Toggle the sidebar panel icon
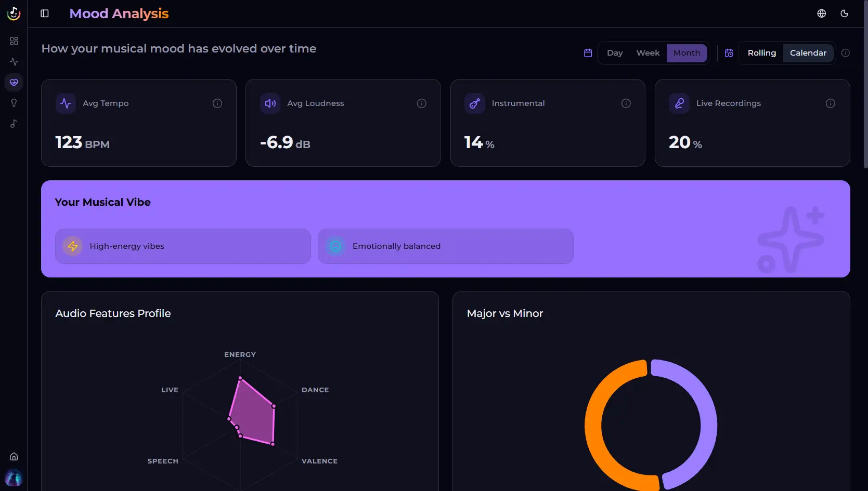The height and width of the screenshot is (491, 868). [45, 14]
